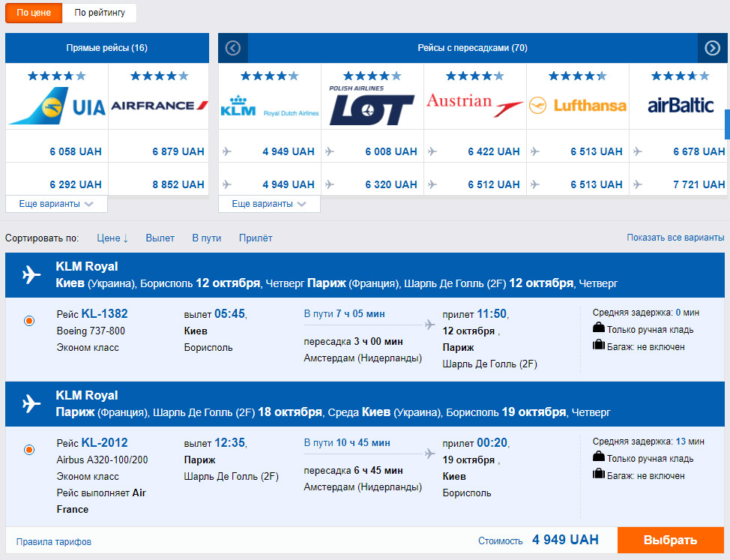Switch to sorting by rating (По рейтингу)
The height and width of the screenshot is (560, 730).
tap(99, 13)
